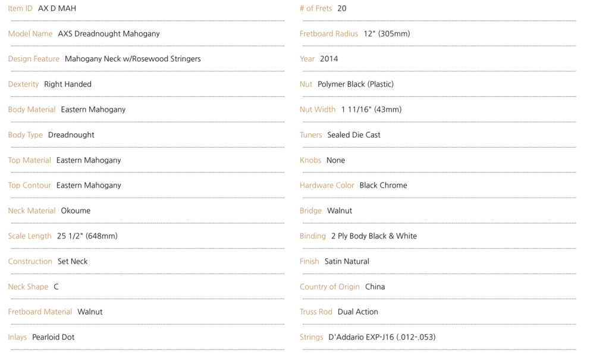Viewport: 609px width, 364px height.
Task: Select the Set Neck construction value
Action: [73, 262]
